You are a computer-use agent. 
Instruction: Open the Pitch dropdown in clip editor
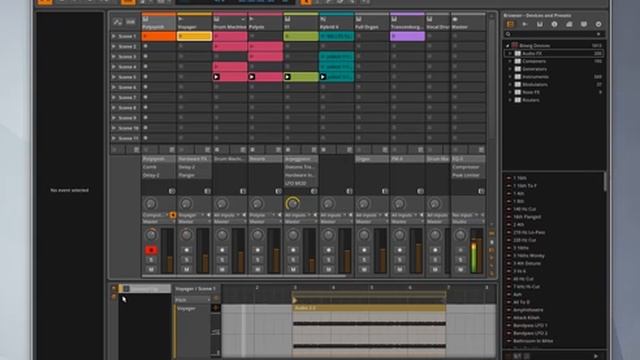click(x=192, y=300)
